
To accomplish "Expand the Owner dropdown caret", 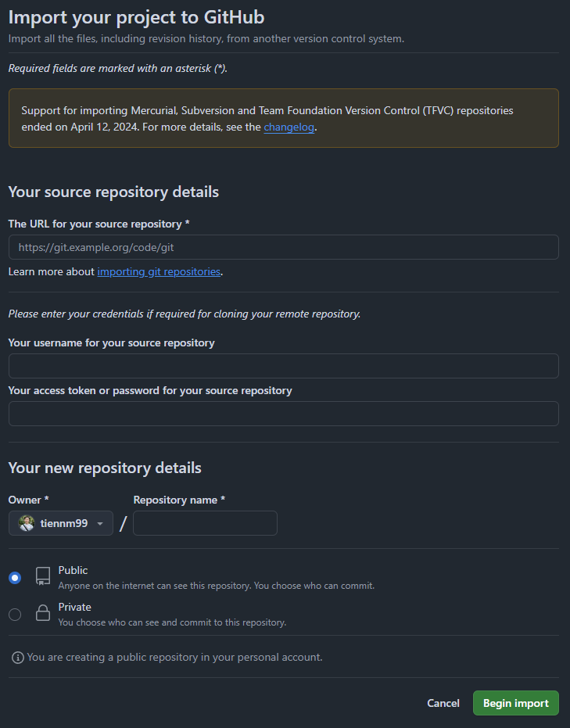I will (100, 524).
